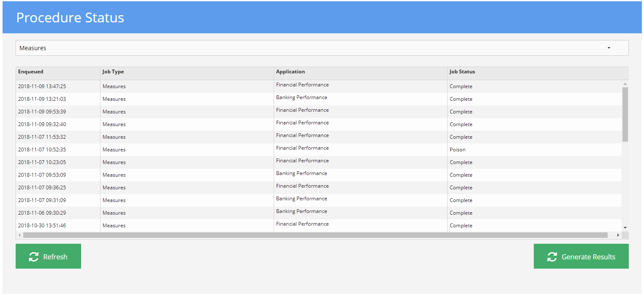Select Financial Performance in the 2018-11-09 09:32:40 row

point(302,123)
